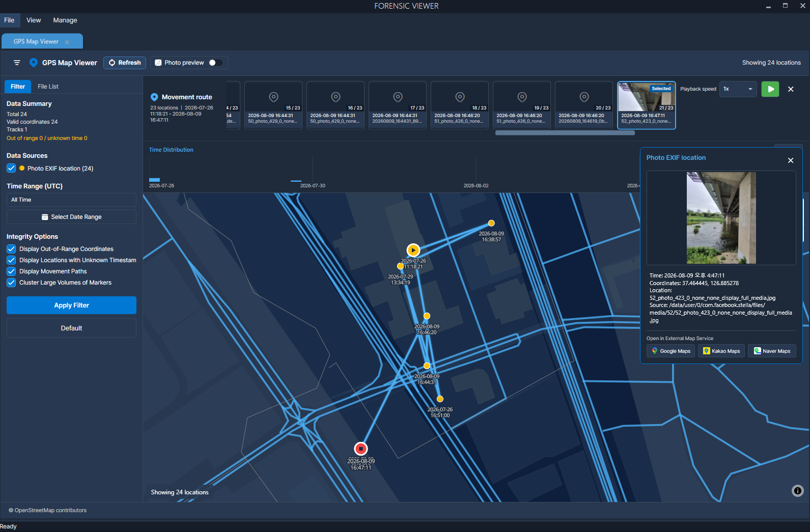Click the yellow play start marker on map
Viewport: 810px width, 532px height.
413,250
